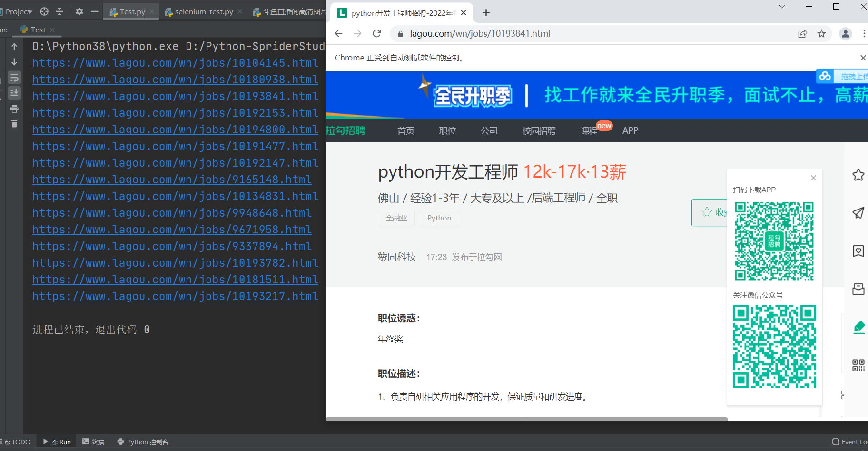Click the collapse all icon in Project toolbar

[59, 11]
